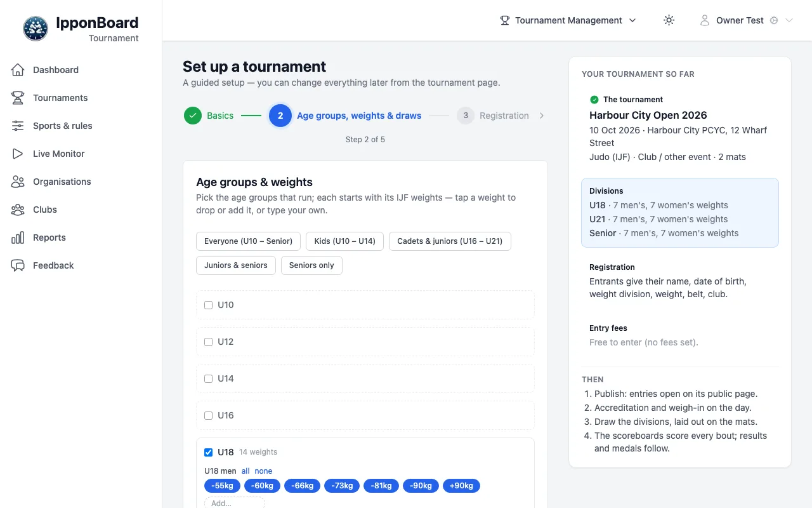Click the Add... custom weight field
Image resolution: width=812 pixels, height=508 pixels.
pos(234,503)
